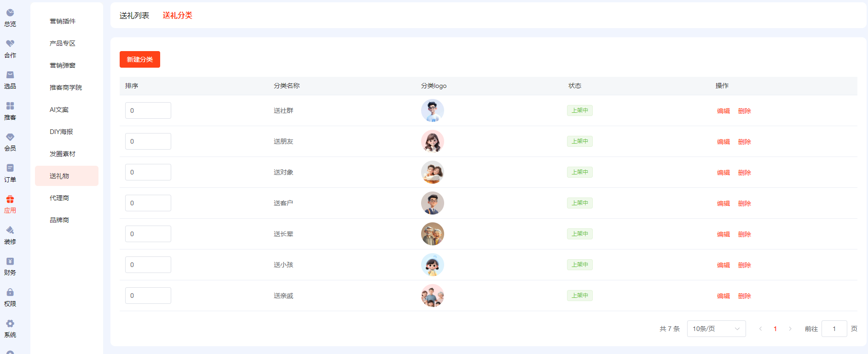Viewport: 868px width, 354px height.
Task: Click the previous page arrow in pagination
Action: tap(760, 329)
